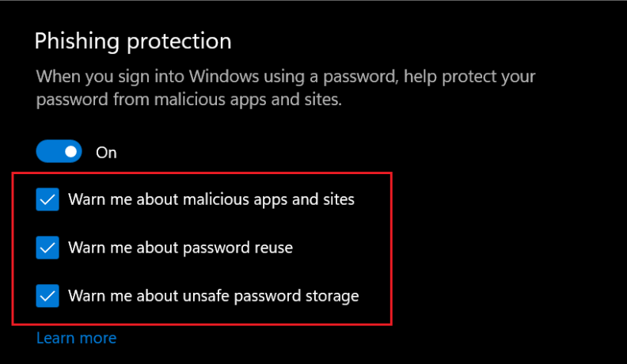Turn off the Phishing protection toggle
Screen dimensions: 627x364
(59, 151)
